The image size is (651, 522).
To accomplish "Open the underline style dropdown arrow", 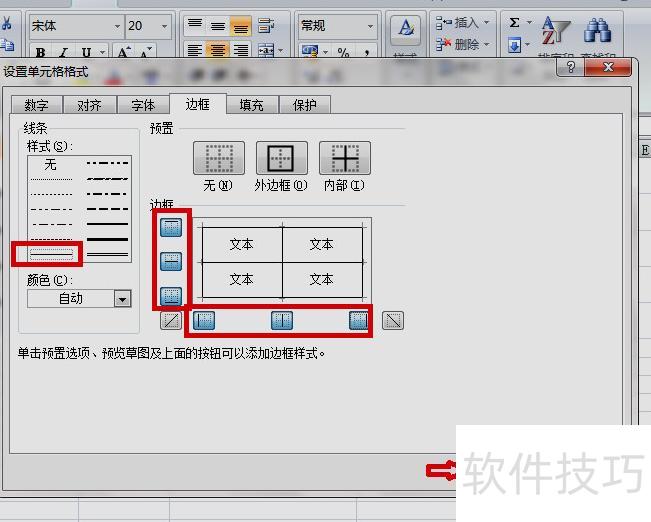I will click(102, 52).
